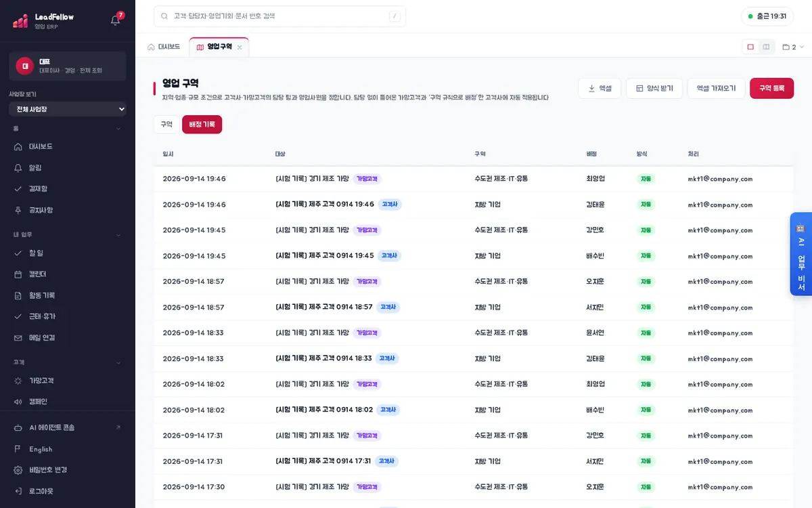
Task: Open 근태·휴가 in the sidebar
Action: [68, 316]
